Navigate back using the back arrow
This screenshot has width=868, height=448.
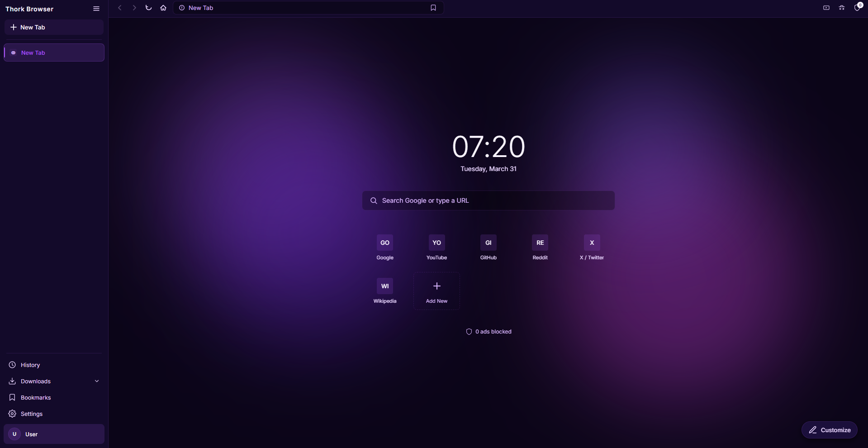click(119, 8)
